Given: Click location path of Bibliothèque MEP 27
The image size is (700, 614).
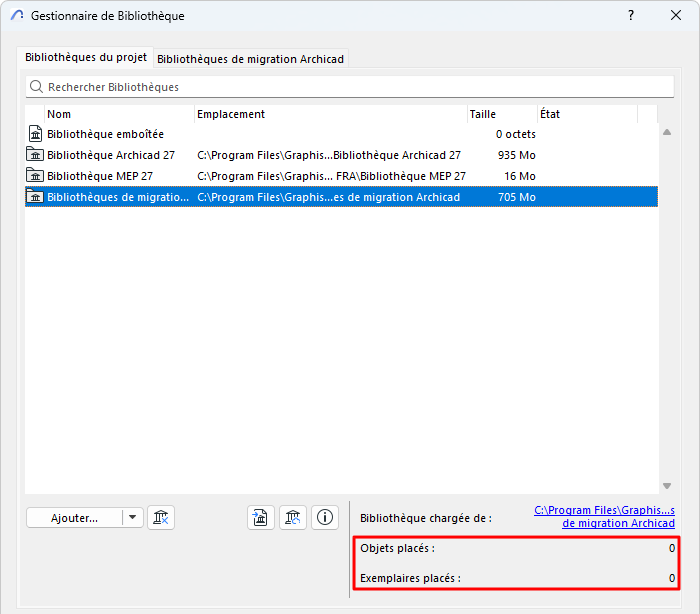Looking at the screenshot, I should (x=331, y=176).
